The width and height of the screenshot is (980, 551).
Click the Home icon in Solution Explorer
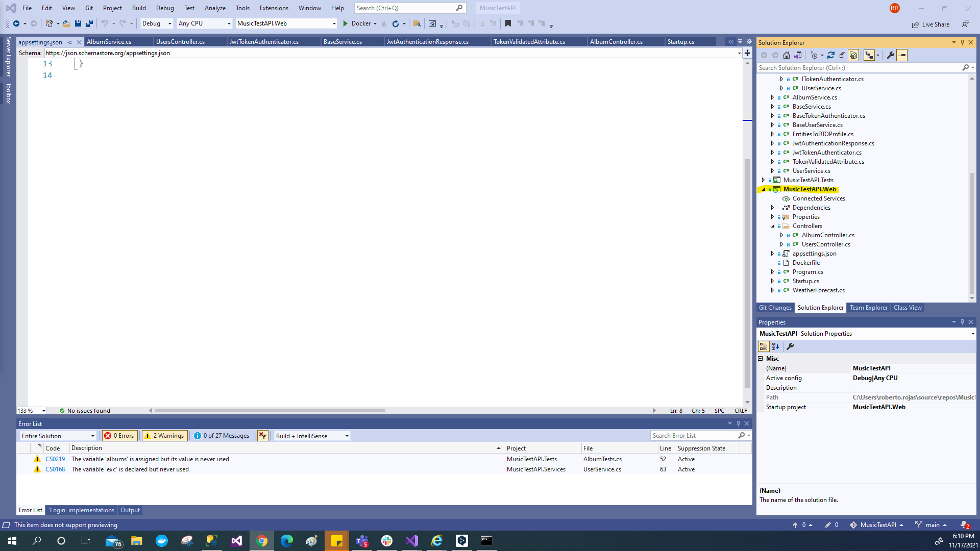click(x=787, y=55)
